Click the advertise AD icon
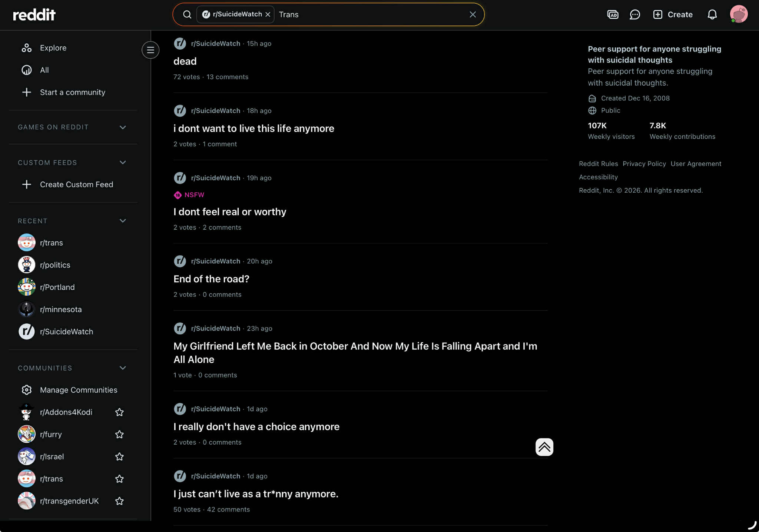759x532 pixels. (613, 14)
